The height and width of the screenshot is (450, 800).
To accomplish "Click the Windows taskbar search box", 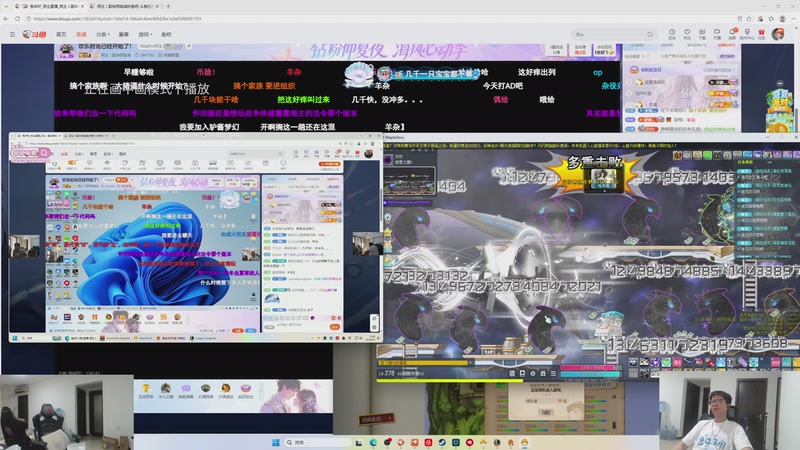I will point(316,442).
